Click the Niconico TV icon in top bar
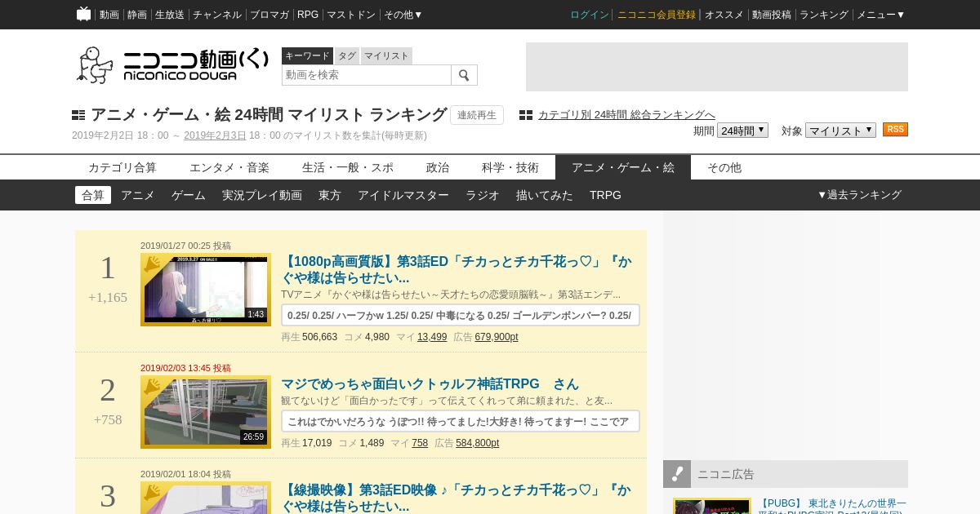The width and height of the screenshot is (980, 514). pos(83,14)
